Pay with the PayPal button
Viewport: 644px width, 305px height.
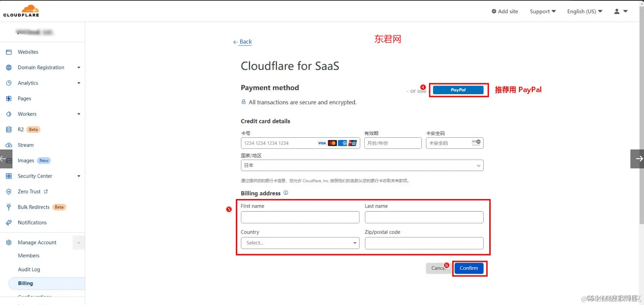tap(458, 90)
